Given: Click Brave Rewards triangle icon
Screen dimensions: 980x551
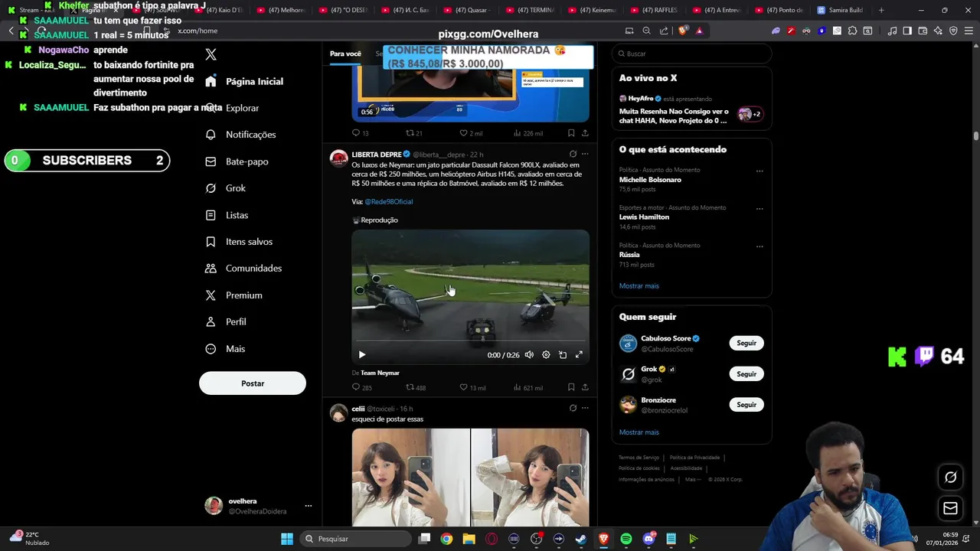Looking at the screenshot, I should [699, 31].
